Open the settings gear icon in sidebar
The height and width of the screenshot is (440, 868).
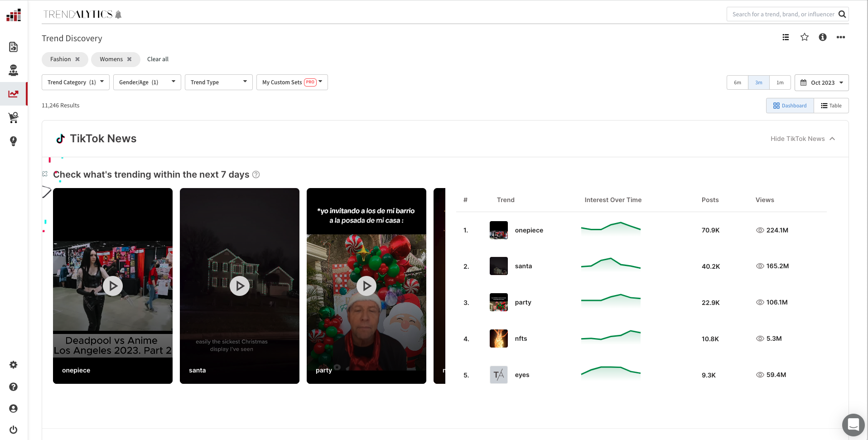[x=14, y=365]
